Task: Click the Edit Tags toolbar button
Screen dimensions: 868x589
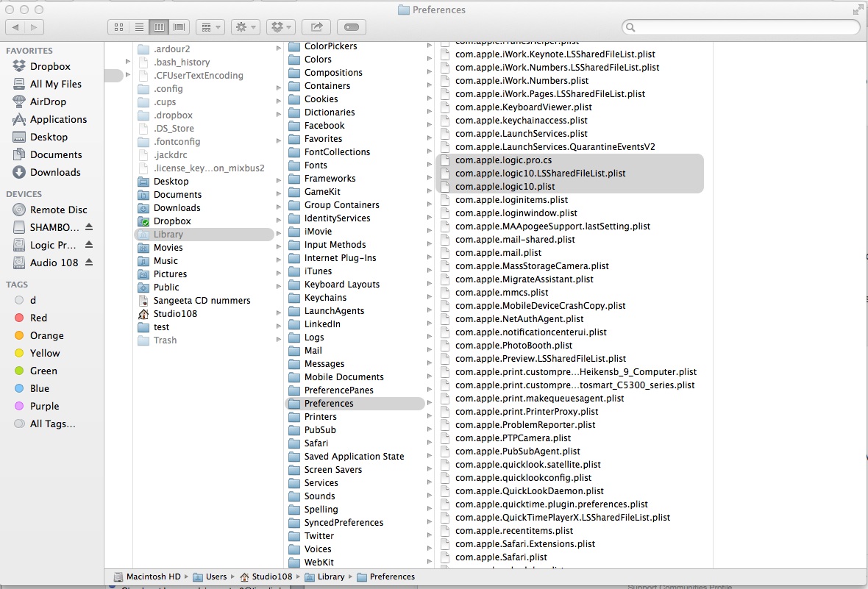Action: point(352,27)
